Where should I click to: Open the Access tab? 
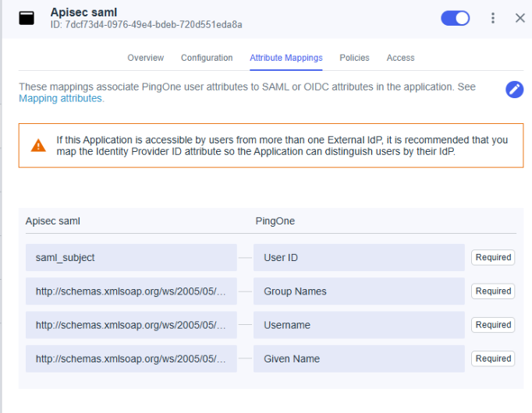point(400,58)
